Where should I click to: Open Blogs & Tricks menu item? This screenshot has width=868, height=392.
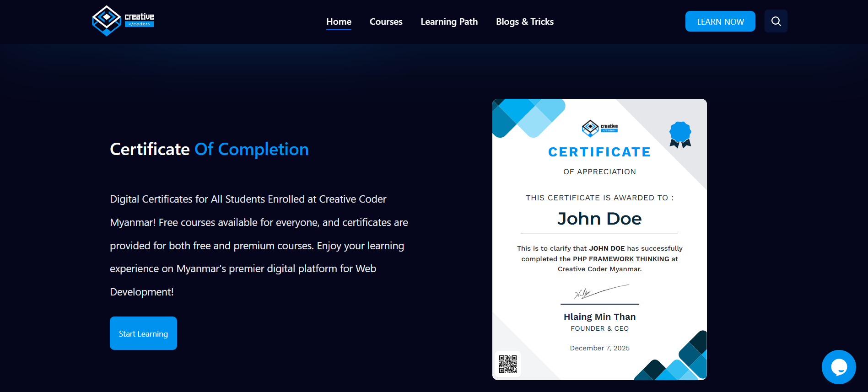pos(524,21)
